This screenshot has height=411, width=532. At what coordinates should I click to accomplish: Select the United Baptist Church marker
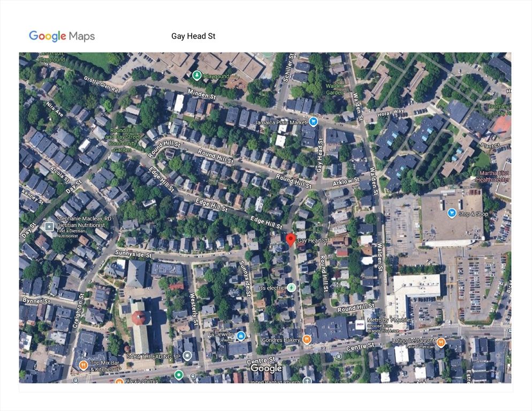click(x=307, y=380)
